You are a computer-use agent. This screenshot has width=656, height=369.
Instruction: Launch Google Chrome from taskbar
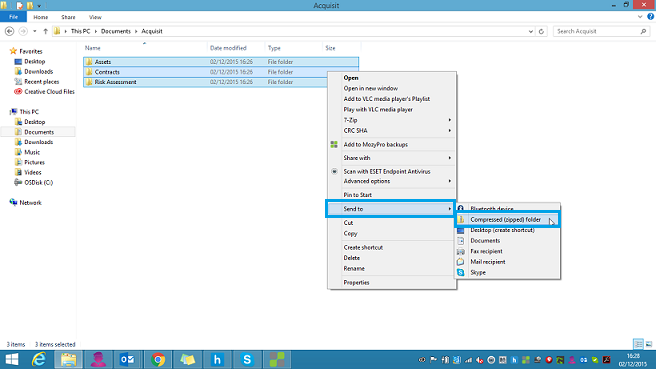(x=158, y=359)
